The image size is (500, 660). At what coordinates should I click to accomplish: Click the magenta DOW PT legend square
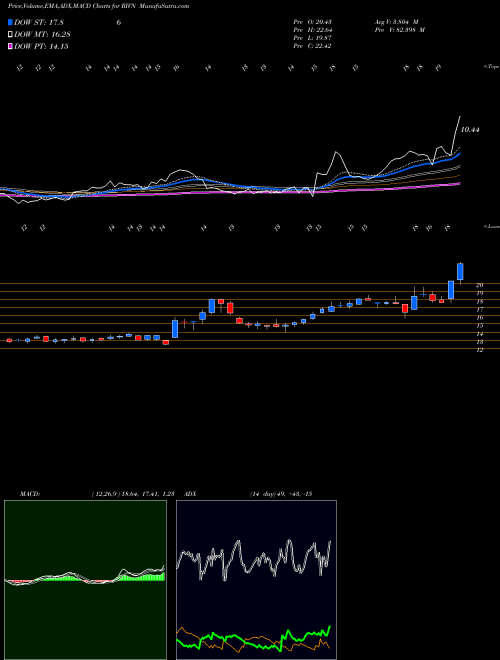[10, 46]
